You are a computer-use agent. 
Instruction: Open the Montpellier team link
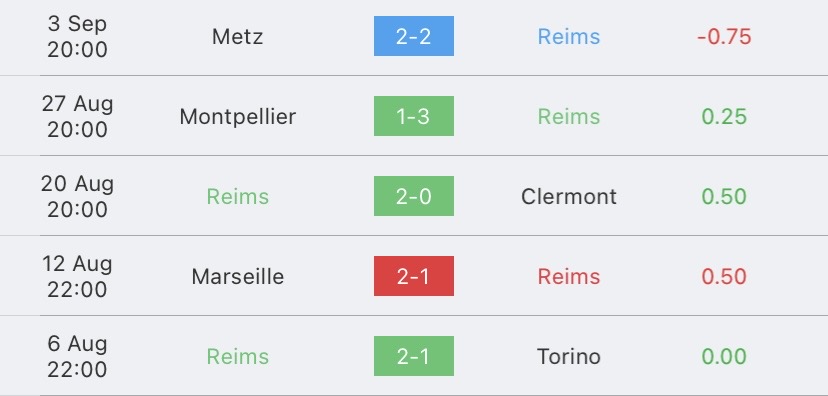pyautogui.click(x=238, y=117)
